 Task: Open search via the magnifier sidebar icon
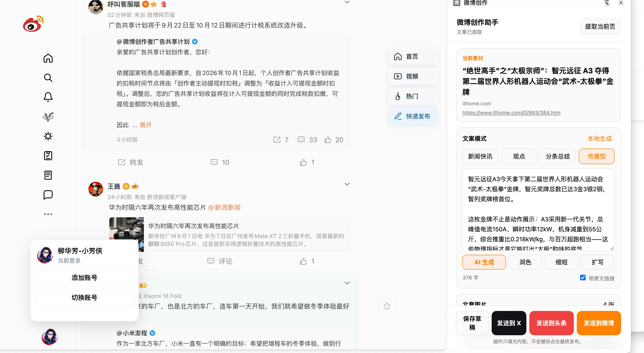pyautogui.click(x=48, y=78)
